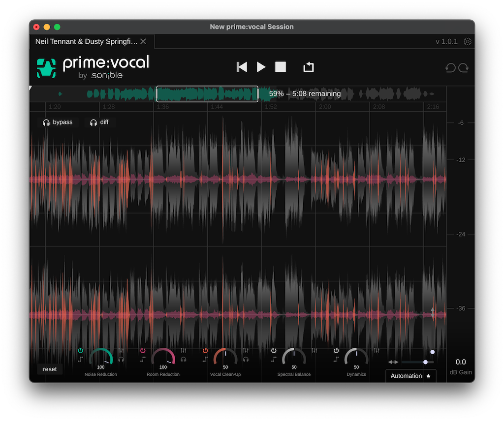This screenshot has height=421, width=504.
Task: Click the horizontal zoom slider handle
Action: coord(425,362)
